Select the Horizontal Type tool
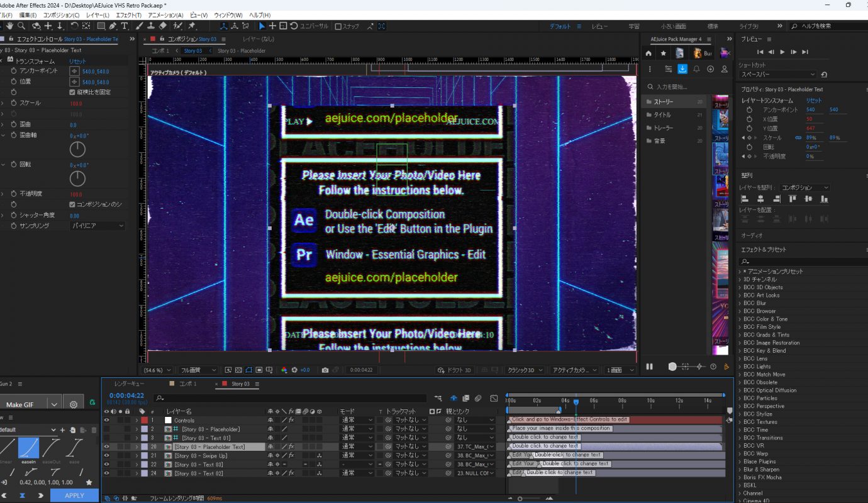868x503 pixels. 125,26
